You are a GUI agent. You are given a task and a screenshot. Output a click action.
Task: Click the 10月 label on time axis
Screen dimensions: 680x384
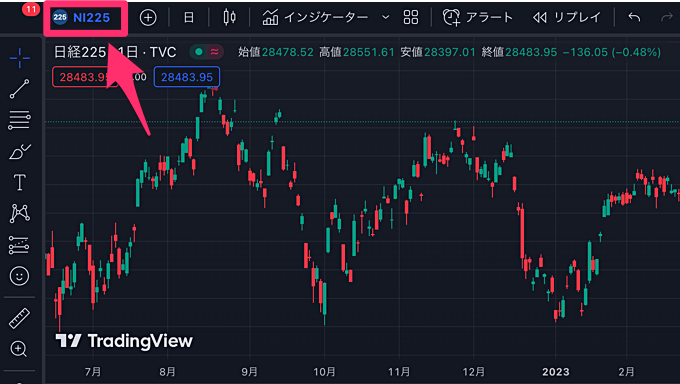324,372
